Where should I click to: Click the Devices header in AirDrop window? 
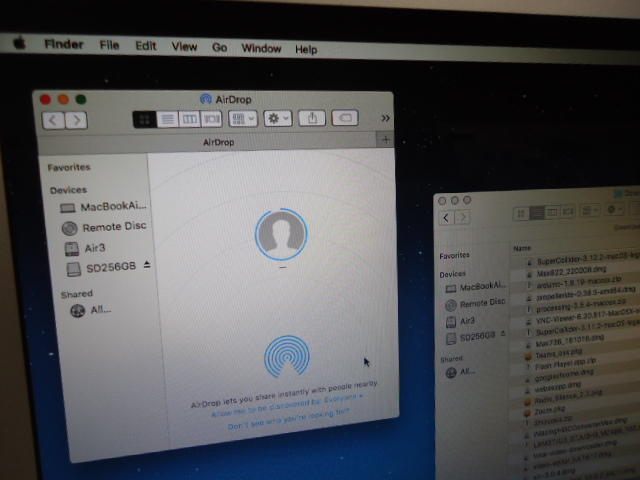(68, 190)
